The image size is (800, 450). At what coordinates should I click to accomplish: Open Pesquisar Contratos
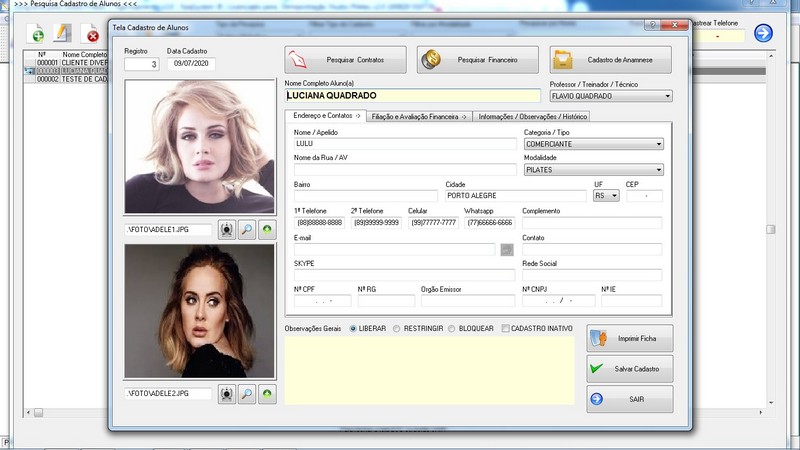click(x=345, y=60)
